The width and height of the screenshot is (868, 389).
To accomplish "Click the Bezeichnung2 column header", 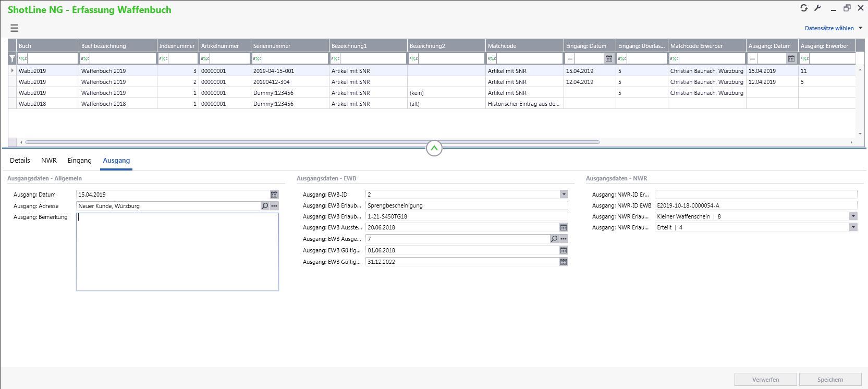I will pos(446,46).
